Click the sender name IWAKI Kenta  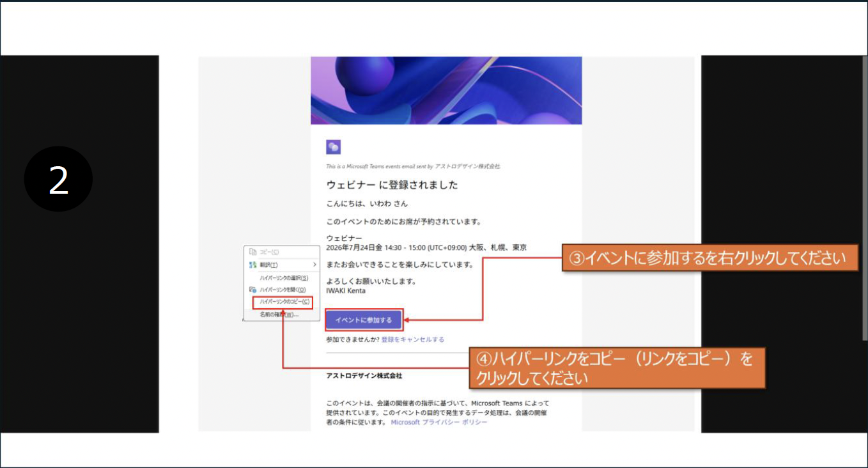(346, 290)
